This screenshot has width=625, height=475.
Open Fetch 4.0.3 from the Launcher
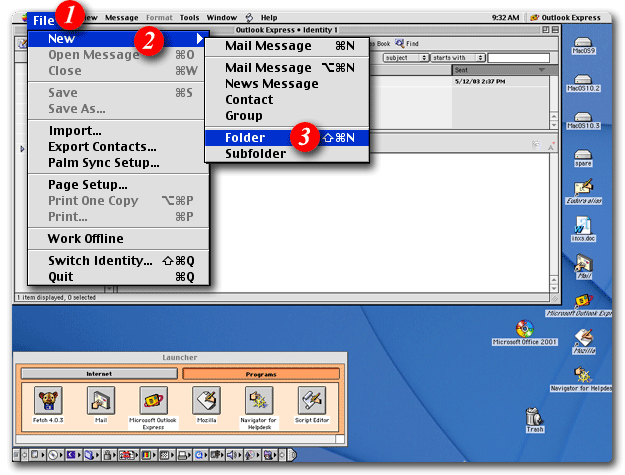[48, 402]
